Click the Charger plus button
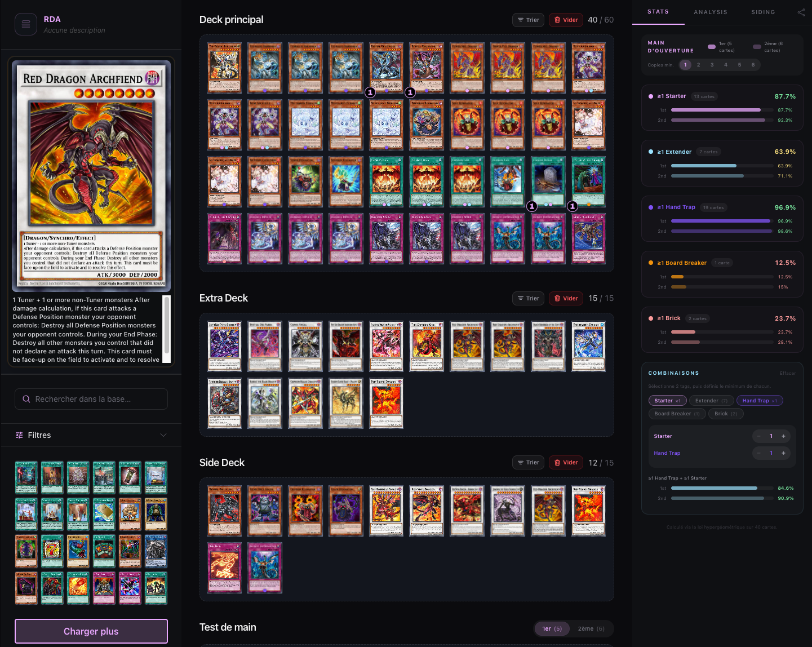The image size is (812, 647). tap(91, 631)
